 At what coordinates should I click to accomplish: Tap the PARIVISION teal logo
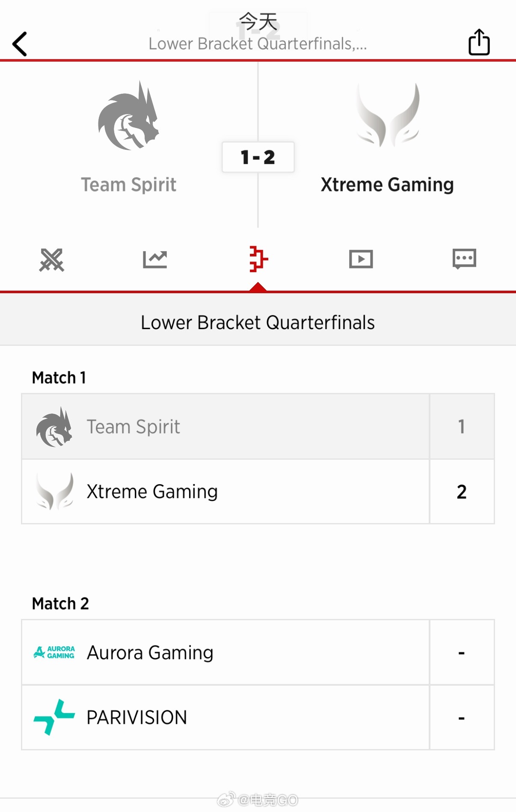(54, 717)
